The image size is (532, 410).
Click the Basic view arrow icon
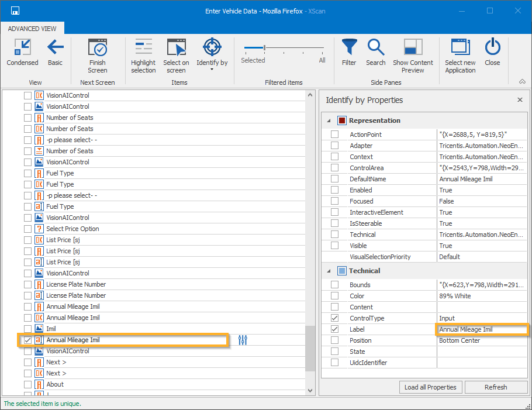tap(55, 48)
